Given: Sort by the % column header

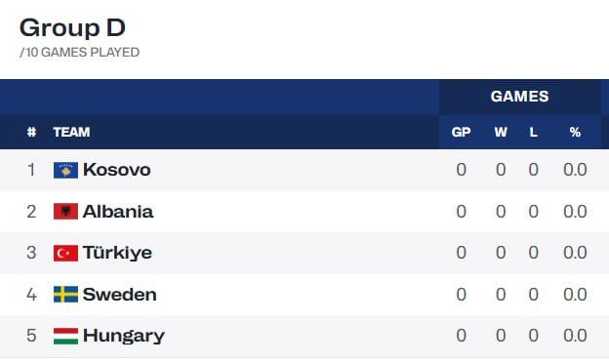Looking at the screenshot, I should pos(575,132).
